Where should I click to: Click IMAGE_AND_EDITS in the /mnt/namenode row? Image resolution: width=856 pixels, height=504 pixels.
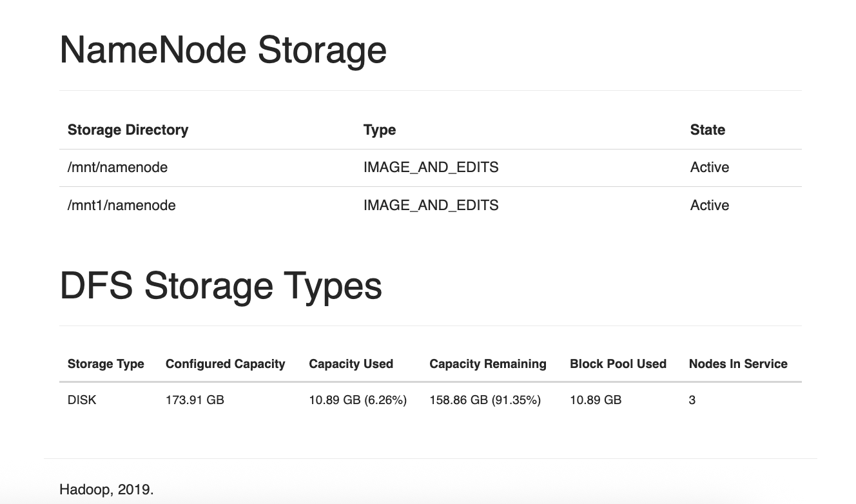(x=431, y=168)
